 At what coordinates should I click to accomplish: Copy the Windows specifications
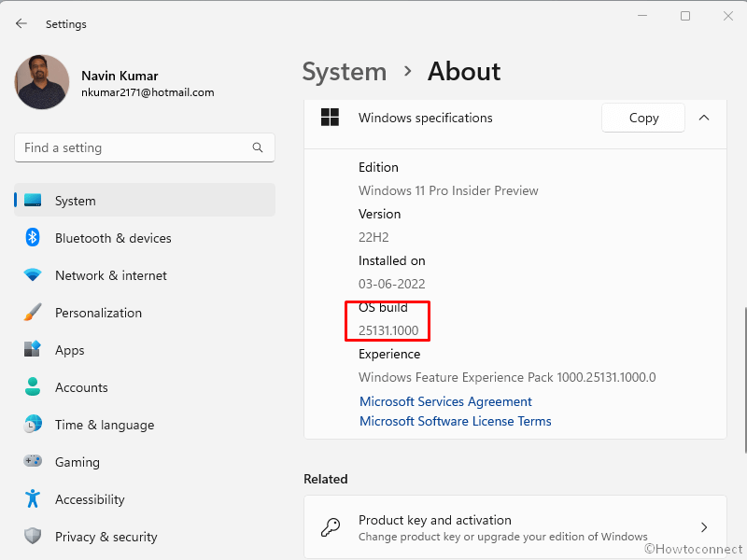643,118
